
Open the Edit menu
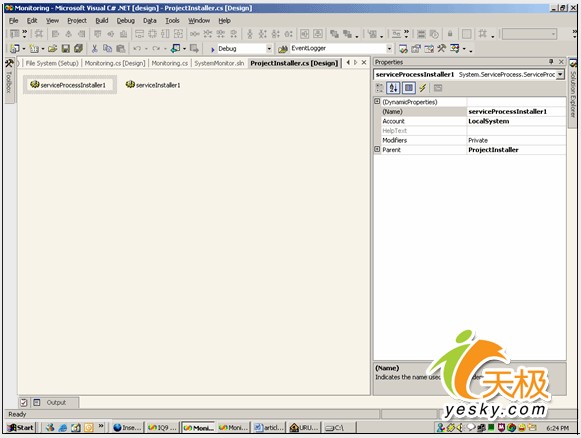click(x=32, y=21)
